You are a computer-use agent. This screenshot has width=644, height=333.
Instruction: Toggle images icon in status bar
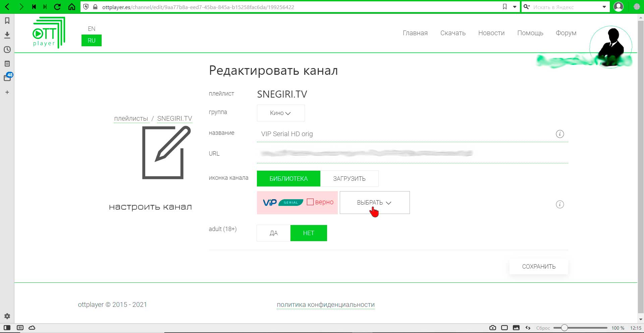point(516,328)
